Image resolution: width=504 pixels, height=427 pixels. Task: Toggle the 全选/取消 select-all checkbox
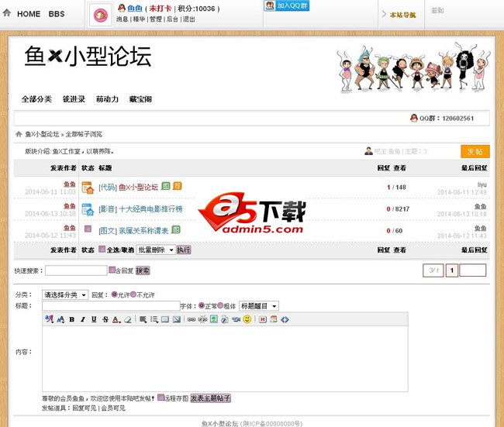[x=102, y=249]
